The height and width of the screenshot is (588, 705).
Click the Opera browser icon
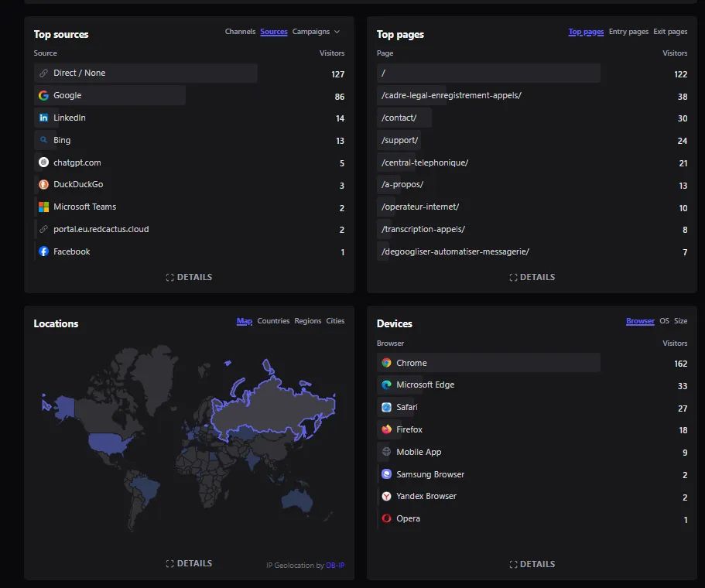(x=386, y=518)
